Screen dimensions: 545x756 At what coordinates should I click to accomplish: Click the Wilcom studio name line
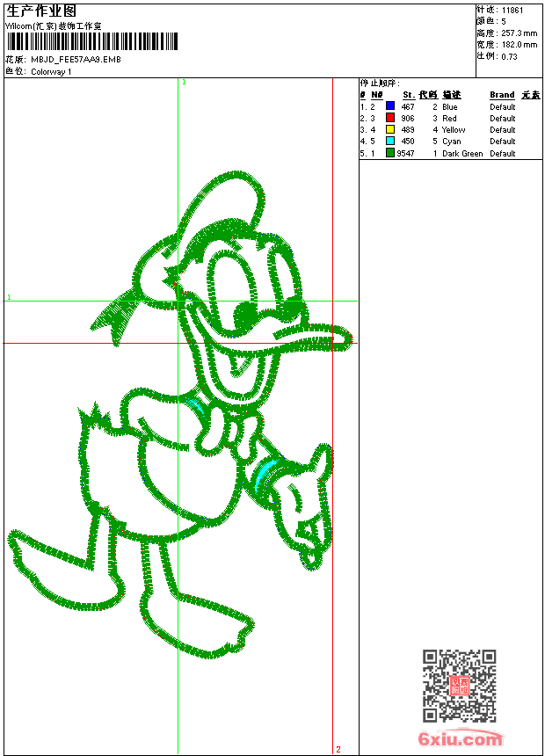pyautogui.click(x=54, y=26)
